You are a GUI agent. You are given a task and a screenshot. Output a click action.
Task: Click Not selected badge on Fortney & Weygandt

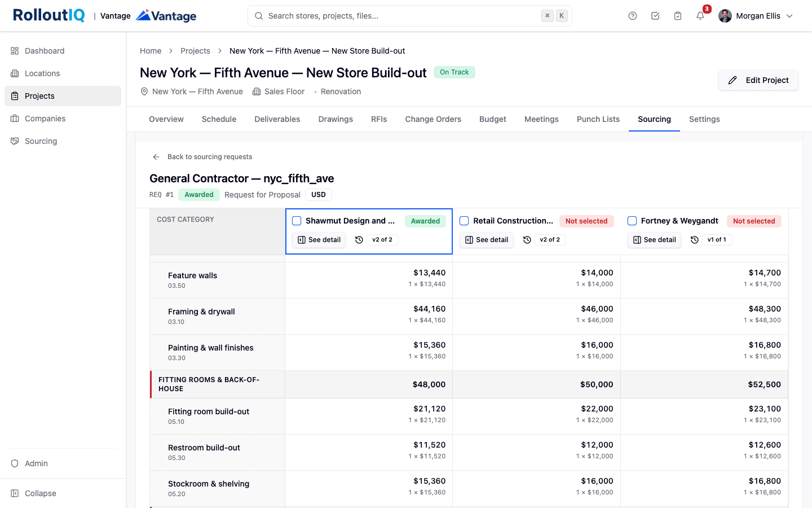click(x=754, y=221)
